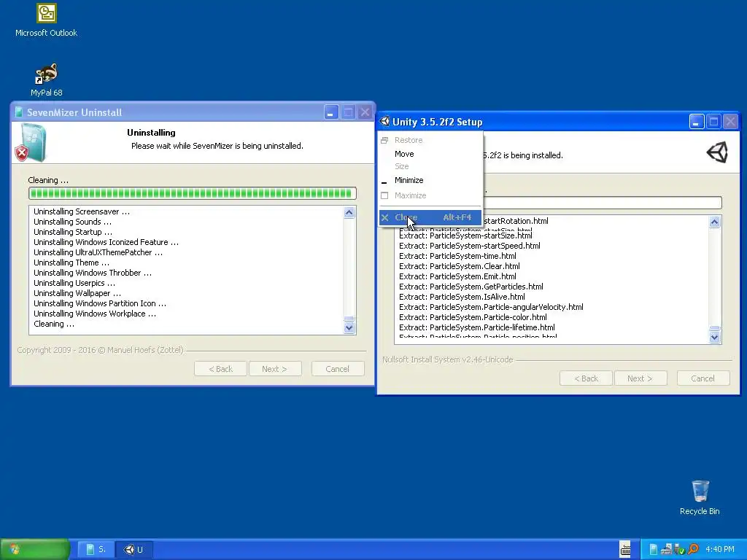
Task: Select 'Extract: ParticleSystem.Particle-color.html' line
Action: 473,318
